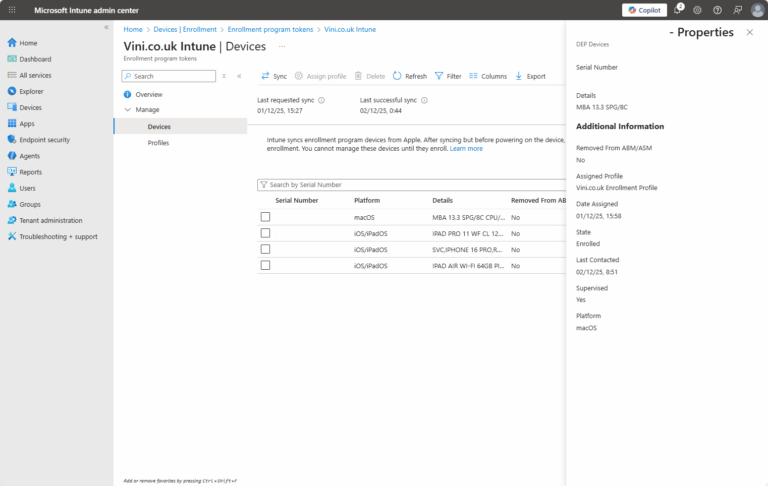Check the macOS MBA 13.3 device row
Image resolution: width=768 pixels, height=486 pixels.
click(265, 217)
